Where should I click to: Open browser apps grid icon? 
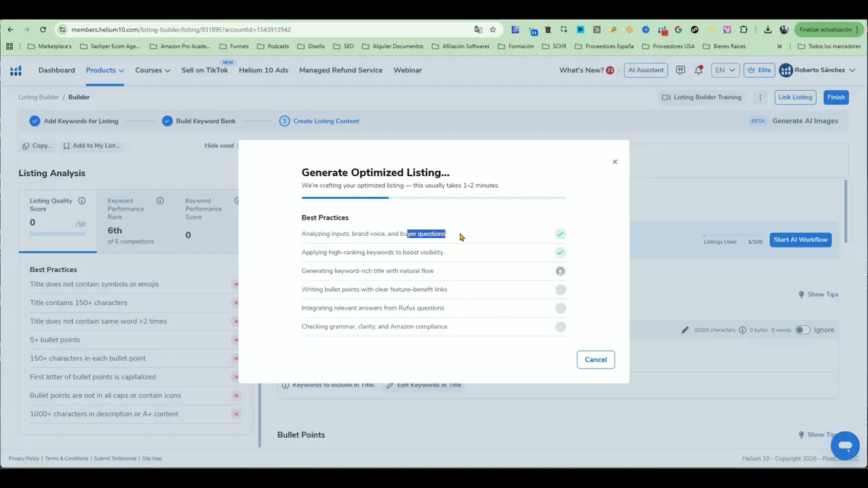tap(9, 46)
